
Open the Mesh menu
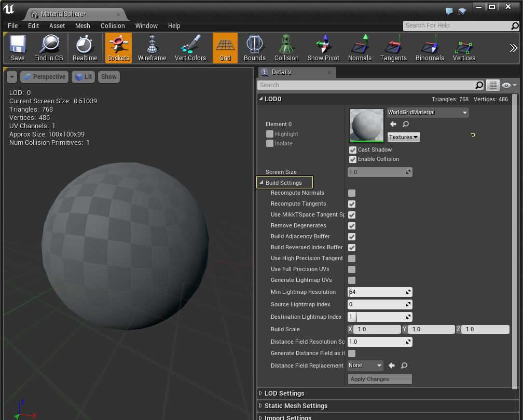point(82,25)
